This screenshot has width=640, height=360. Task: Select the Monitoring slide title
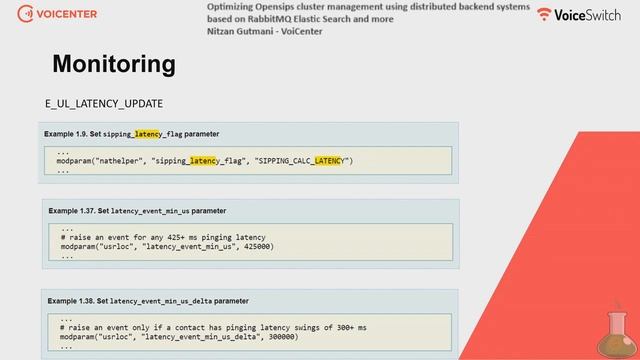[x=114, y=64]
